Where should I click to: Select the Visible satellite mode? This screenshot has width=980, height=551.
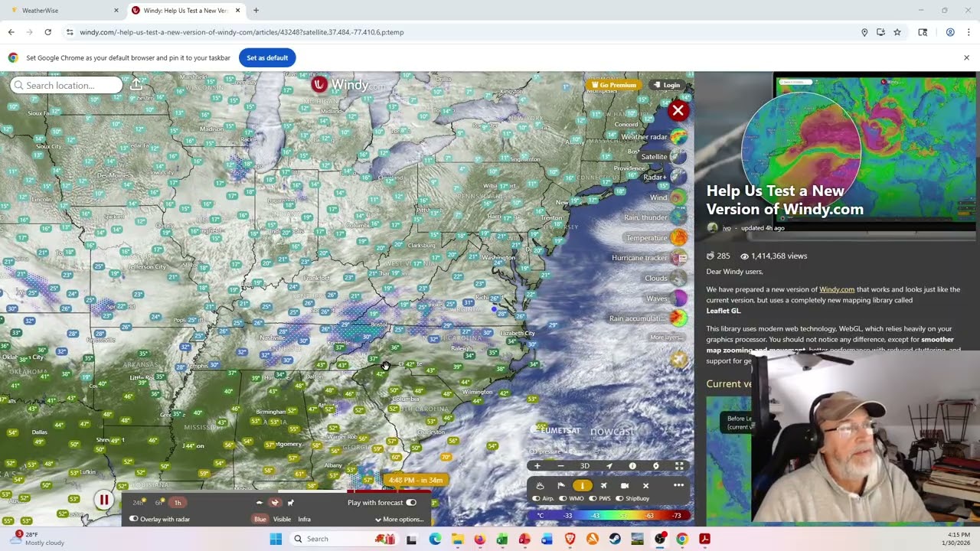tap(282, 519)
